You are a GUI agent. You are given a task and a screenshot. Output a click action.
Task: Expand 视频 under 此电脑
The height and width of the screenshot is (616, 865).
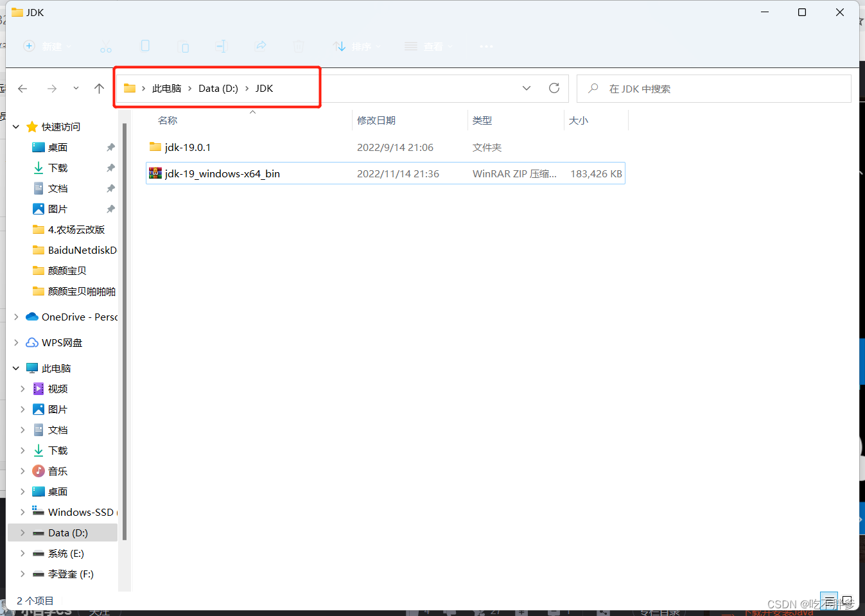coord(22,389)
